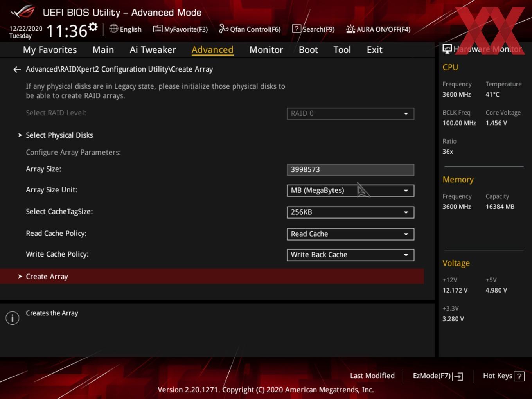Click the MyFavorite list icon
532x399 pixels.
click(158, 29)
